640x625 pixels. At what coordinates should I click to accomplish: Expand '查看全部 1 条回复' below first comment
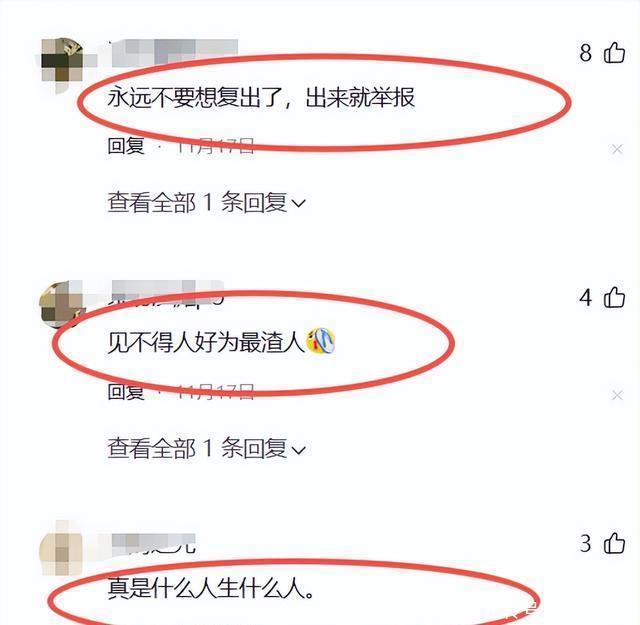206,202
